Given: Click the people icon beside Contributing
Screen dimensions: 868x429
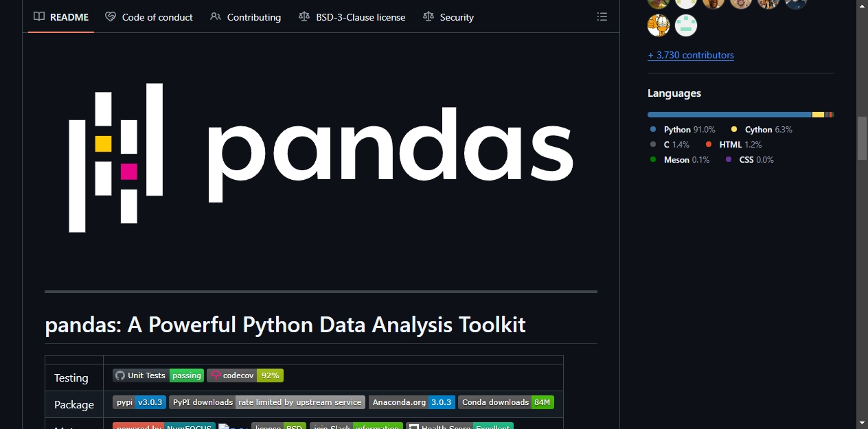Looking at the screenshot, I should click(x=216, y=16).
